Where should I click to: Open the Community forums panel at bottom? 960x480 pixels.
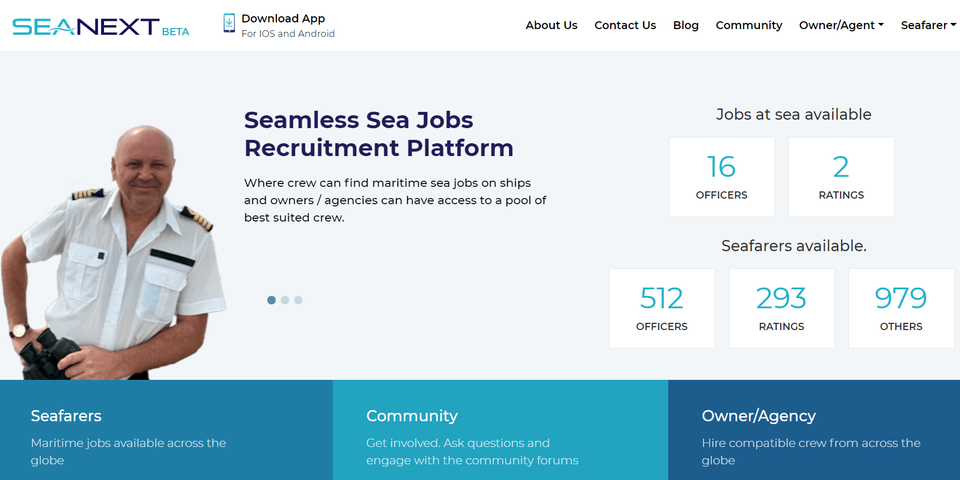coord(500,431)
